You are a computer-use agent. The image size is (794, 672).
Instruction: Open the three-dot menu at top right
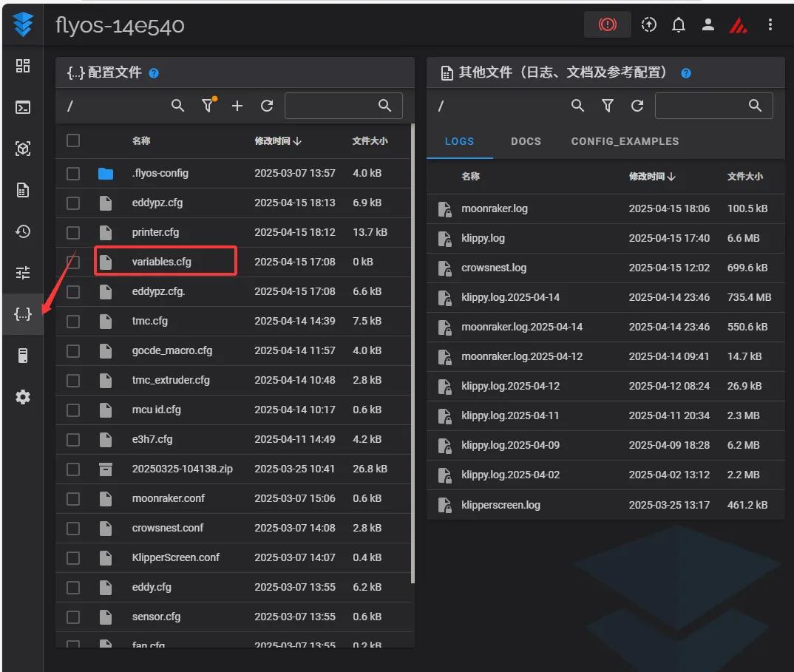(770, 25)
